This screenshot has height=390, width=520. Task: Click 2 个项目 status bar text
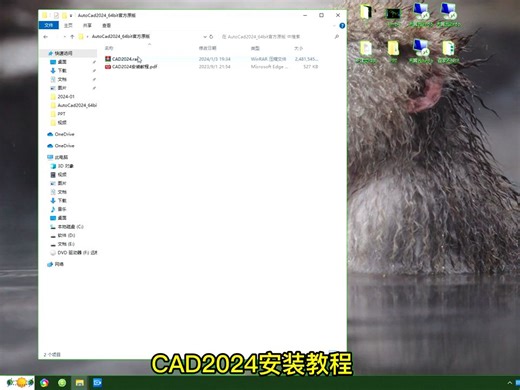[x=52, y=355]
